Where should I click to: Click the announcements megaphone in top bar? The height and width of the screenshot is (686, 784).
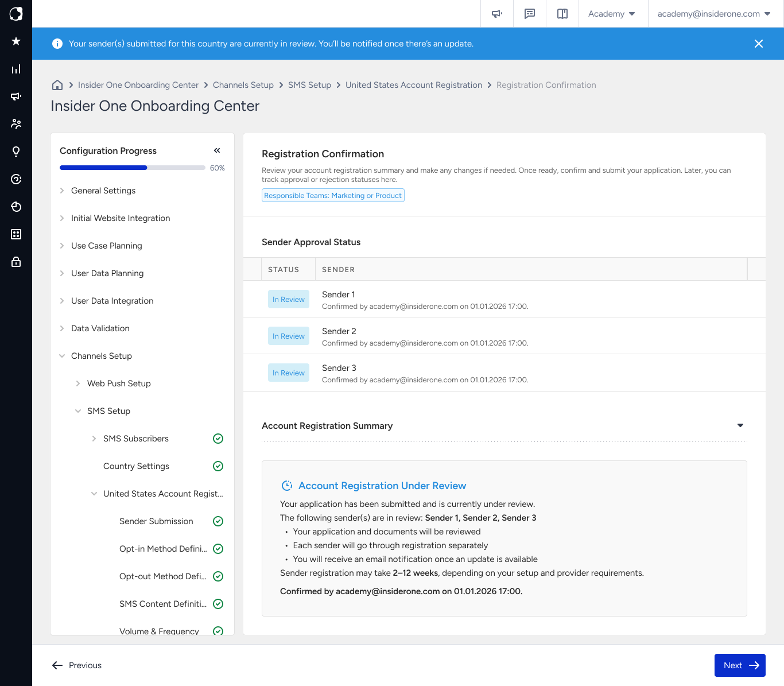497,14
